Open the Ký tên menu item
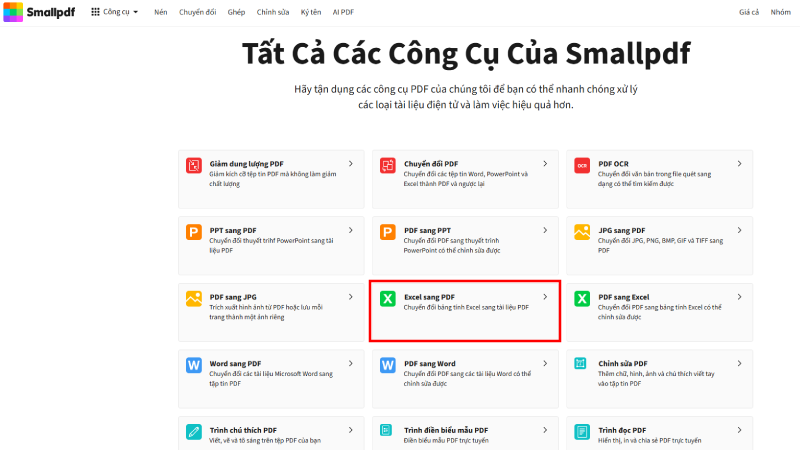Viewport: 800px width, 450px height. coord(311,12)
